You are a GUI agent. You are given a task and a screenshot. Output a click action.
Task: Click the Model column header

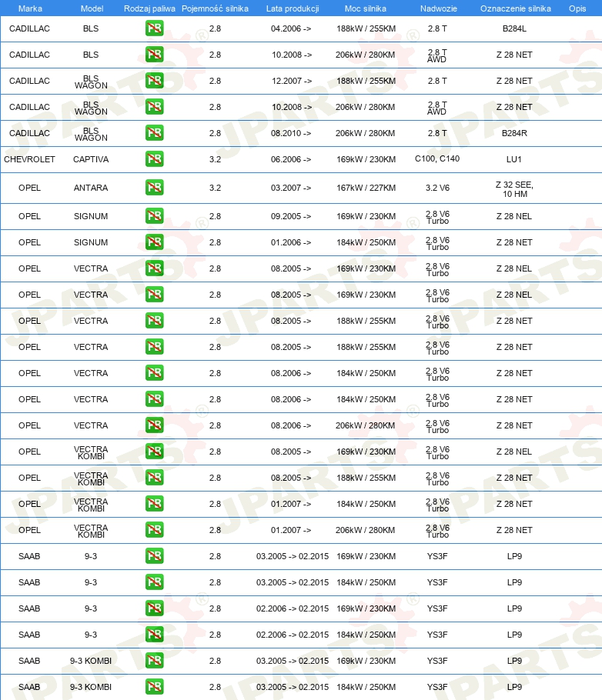[92, 8]
